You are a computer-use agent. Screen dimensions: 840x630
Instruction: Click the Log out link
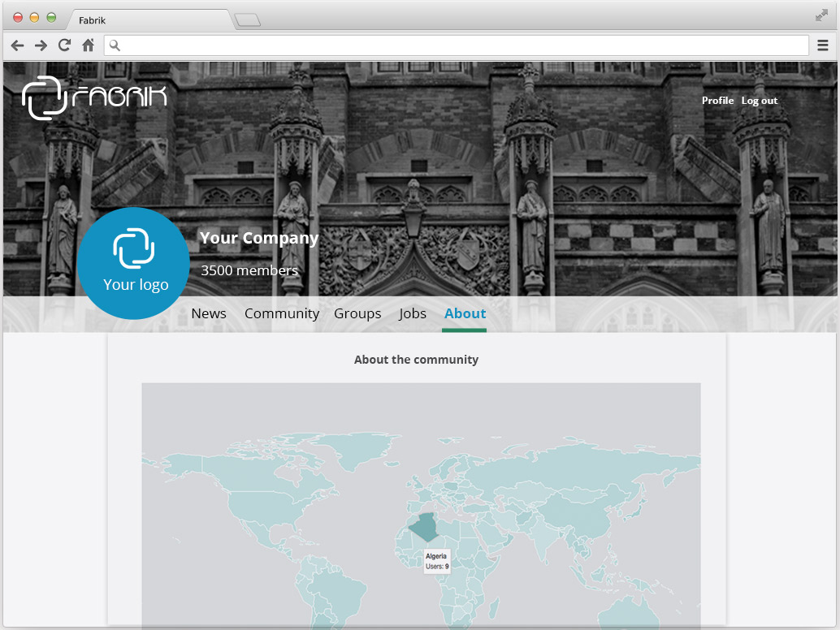(759, 101)
